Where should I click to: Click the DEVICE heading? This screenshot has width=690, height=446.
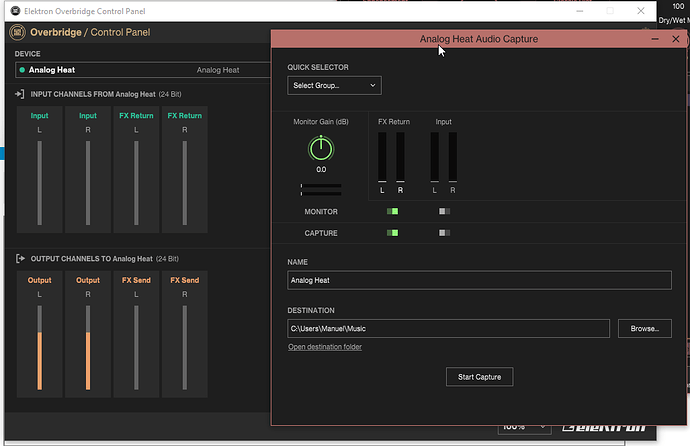click(27, 54)
